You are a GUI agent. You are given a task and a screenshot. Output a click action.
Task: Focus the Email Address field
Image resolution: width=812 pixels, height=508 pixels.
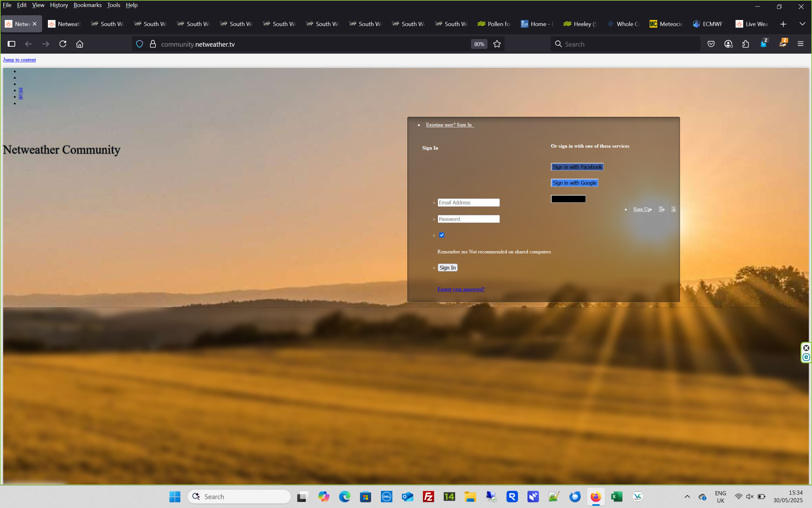[x=468, y=203]
